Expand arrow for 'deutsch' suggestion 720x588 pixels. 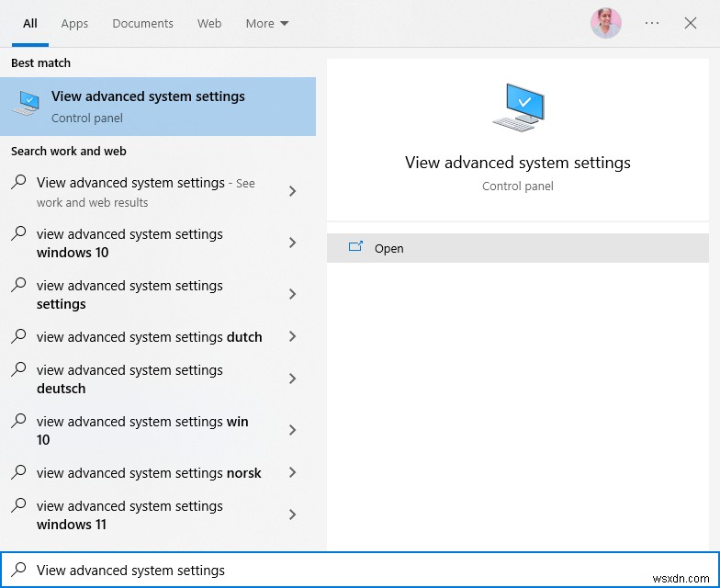292,379
